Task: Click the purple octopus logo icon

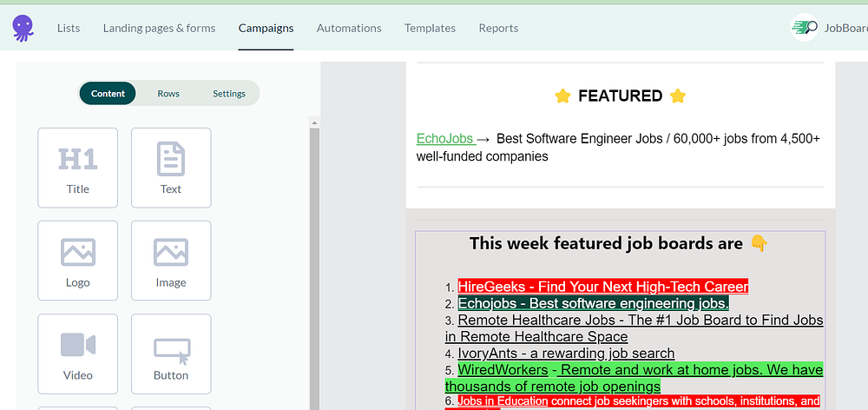Action: point(23,28)
